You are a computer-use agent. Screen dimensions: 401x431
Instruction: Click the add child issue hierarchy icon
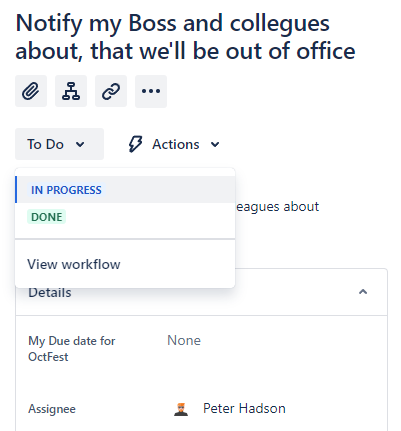(71, 91)
